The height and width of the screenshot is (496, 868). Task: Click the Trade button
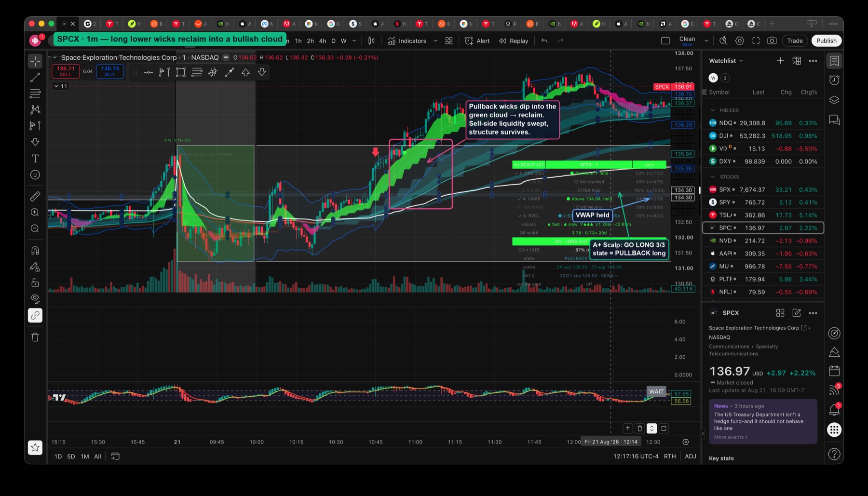click(x=795, y=41)
